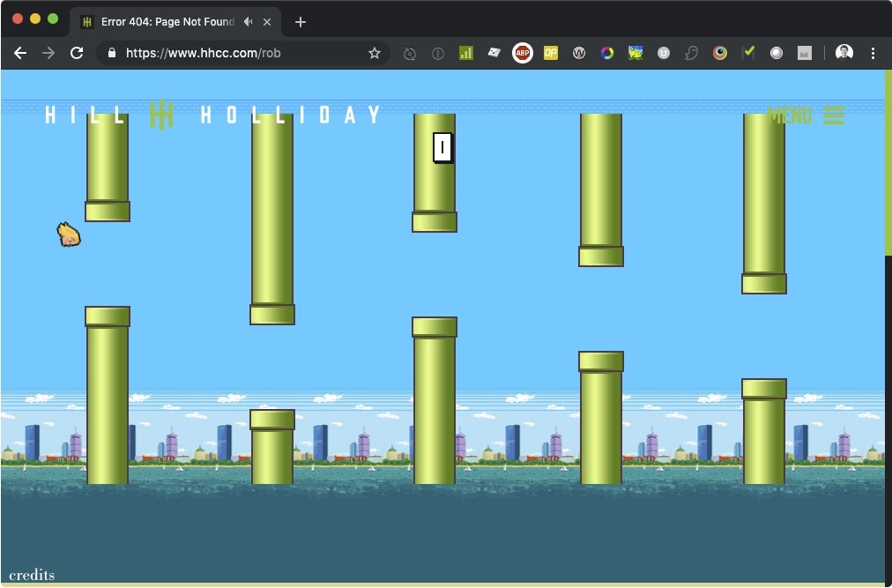The width and height of the screenshot is (892, 588).
Task: Reload the current page
Action: tap(77, 53)
